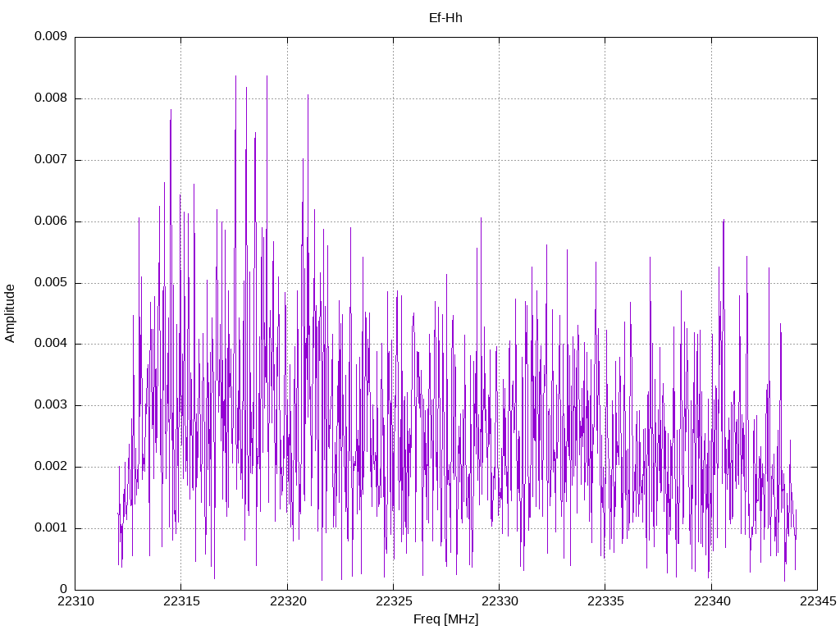Click the y-axis value 0.006
Image resolution: width=840 pixels, height=630 pixels.
tap(50, 221)
